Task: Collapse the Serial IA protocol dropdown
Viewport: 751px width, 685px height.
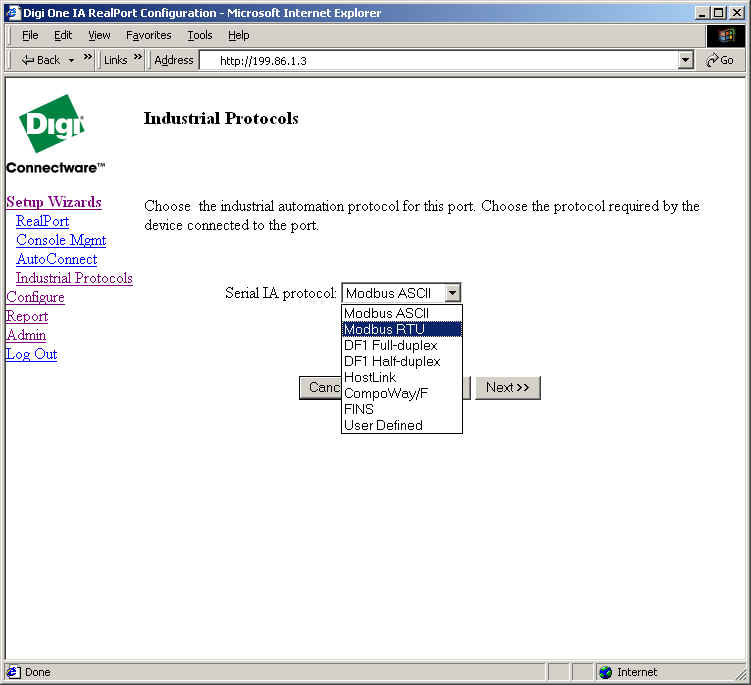Action: click(452, 293)
